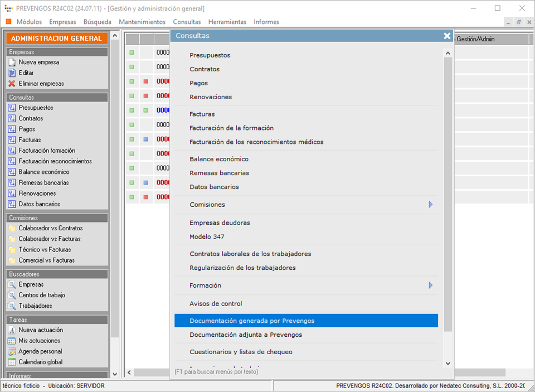Choose Modelo 347 in the Consultas list

tap(207, 236)
